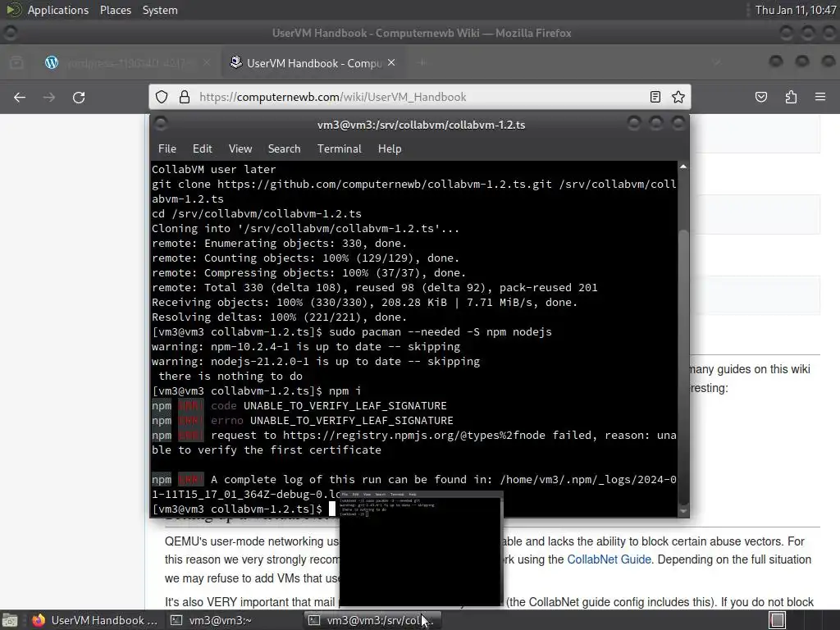The height and width of the screenshot is (630, 840).
Task: Open Firefox hamburger application menu
Action: (820, 97)
